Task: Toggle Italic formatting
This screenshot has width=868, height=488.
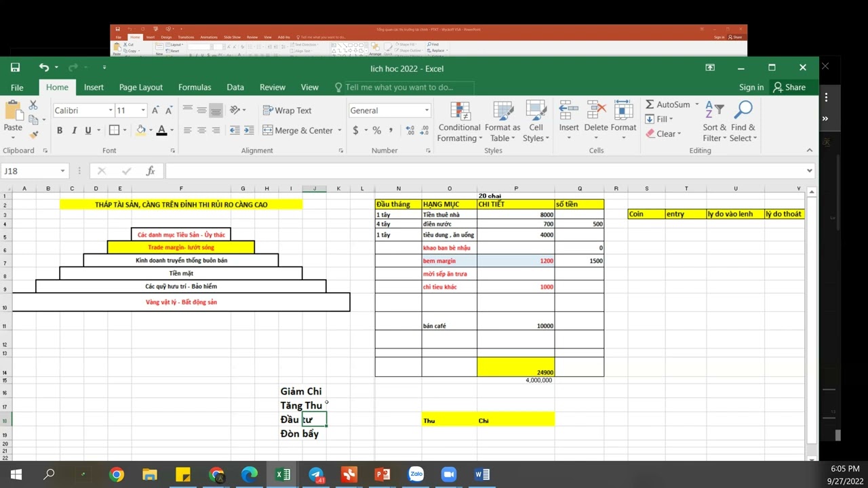Action: tap(73, 130)
